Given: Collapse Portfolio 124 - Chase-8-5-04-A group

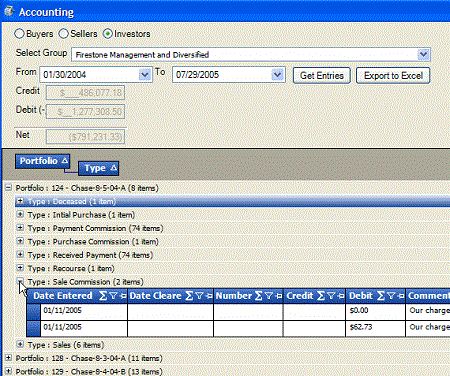Looking at the screenshot, I should pyautogui.click(x=8, y=188).
